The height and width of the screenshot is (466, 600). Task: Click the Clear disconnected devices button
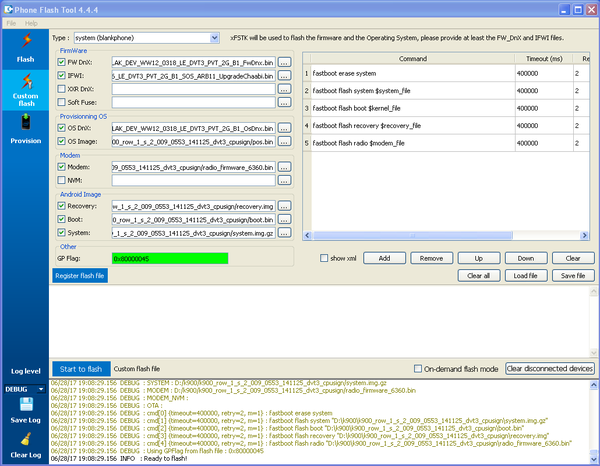550,369
